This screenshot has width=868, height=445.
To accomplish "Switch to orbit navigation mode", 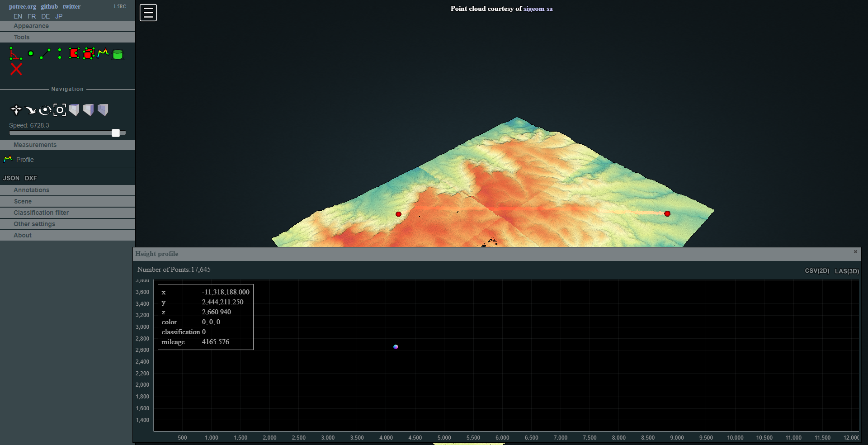I will tap(46, 109).
